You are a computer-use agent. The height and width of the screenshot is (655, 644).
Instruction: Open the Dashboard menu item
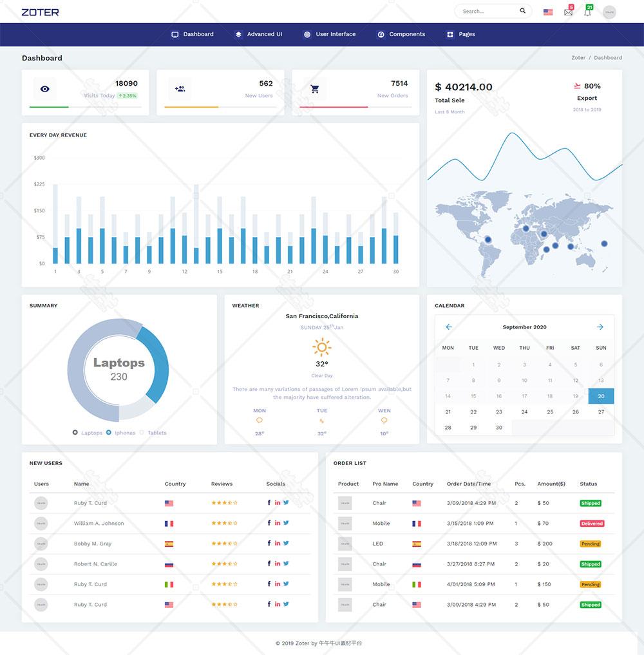192,34
